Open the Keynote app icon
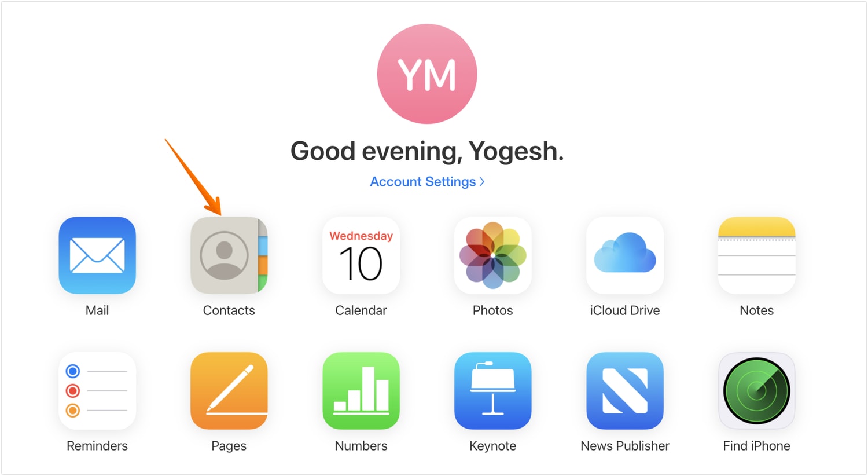Screen dimensions: 868x476 click(x=493, y=391)
